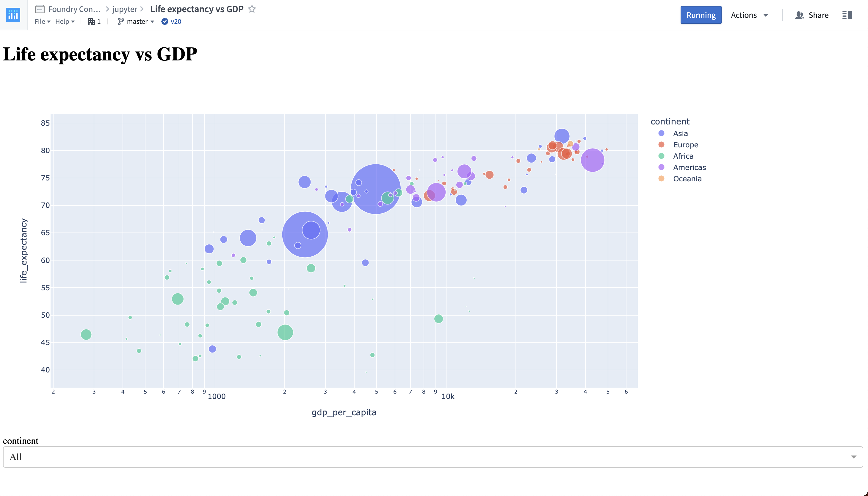Toggle Oceania series in legend

coord(687,179)
